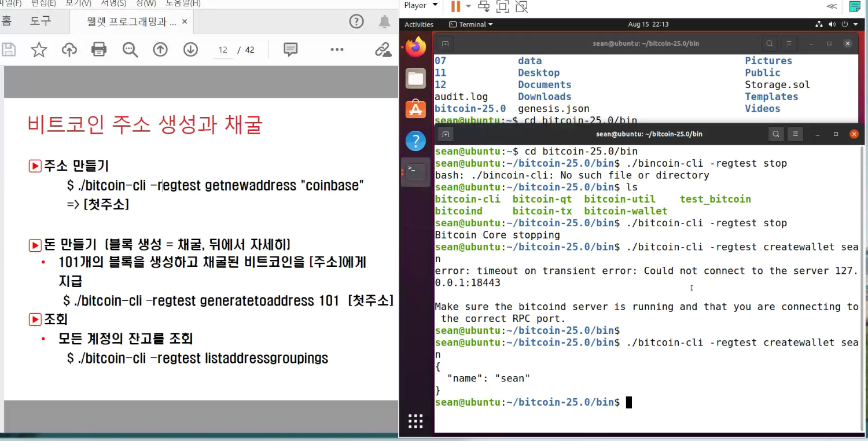Open Ubuntu Activities overview
This screenshot has width=868, height=441.
coord(419,24)
